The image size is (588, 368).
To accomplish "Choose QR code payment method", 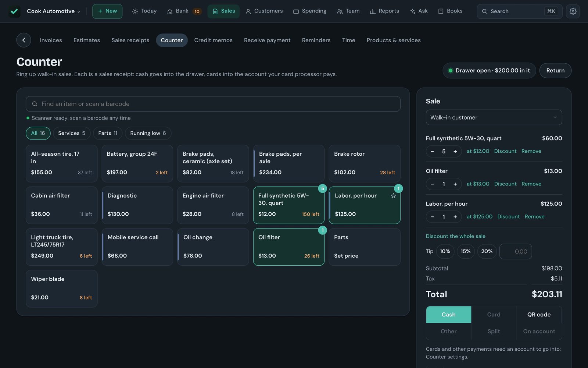I will coord(539,315).
